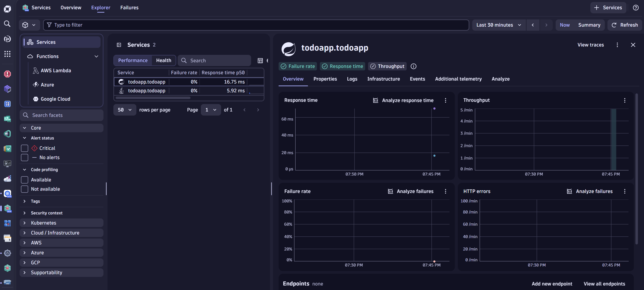Click View traces link
Screen dimensions: 644x290
click(590, 45)
